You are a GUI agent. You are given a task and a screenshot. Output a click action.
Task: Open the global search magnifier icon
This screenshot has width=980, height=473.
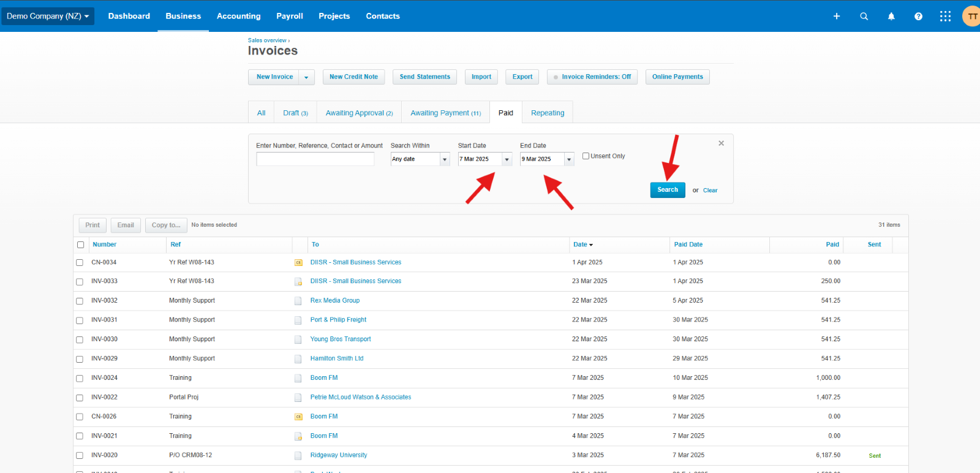click(864, 16)
